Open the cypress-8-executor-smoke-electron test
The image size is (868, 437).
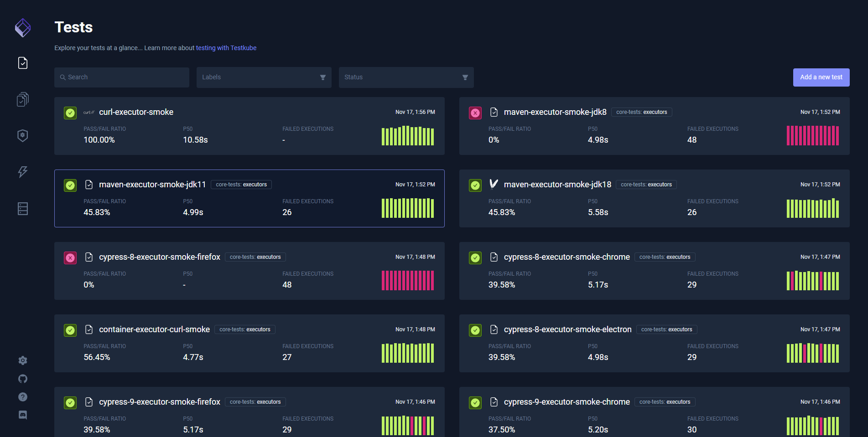tap(655, 344)
